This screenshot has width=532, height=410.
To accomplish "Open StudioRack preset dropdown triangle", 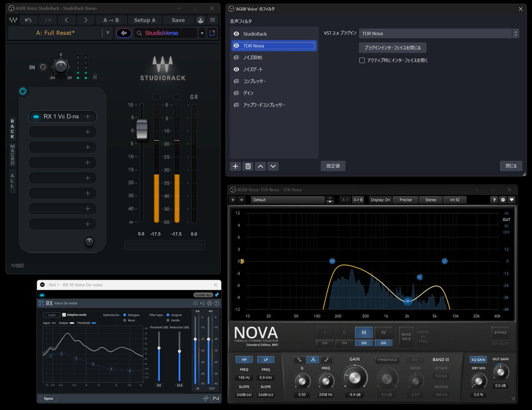I will (x=108, y=33).
